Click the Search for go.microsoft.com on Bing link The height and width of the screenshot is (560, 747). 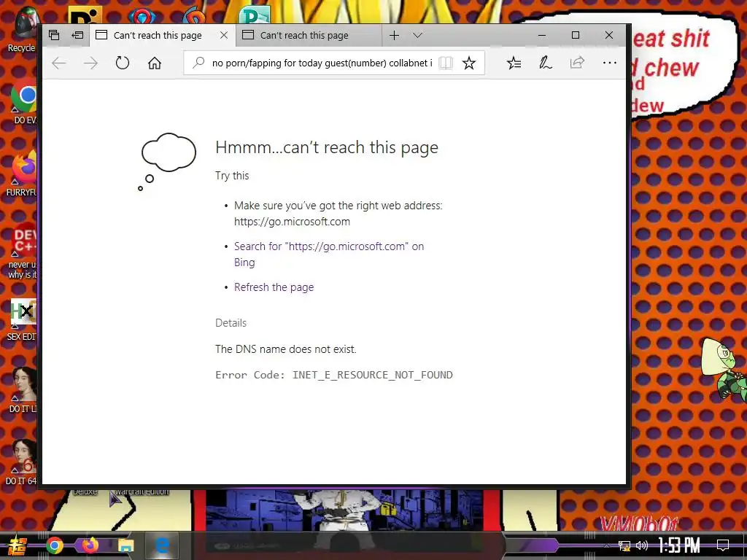(x=329, y=254)
